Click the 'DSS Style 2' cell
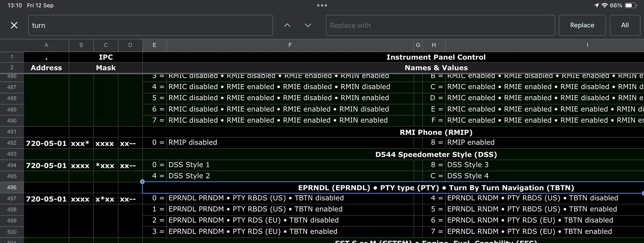Viewport: 644px width, 243px height. click(189, 176)
